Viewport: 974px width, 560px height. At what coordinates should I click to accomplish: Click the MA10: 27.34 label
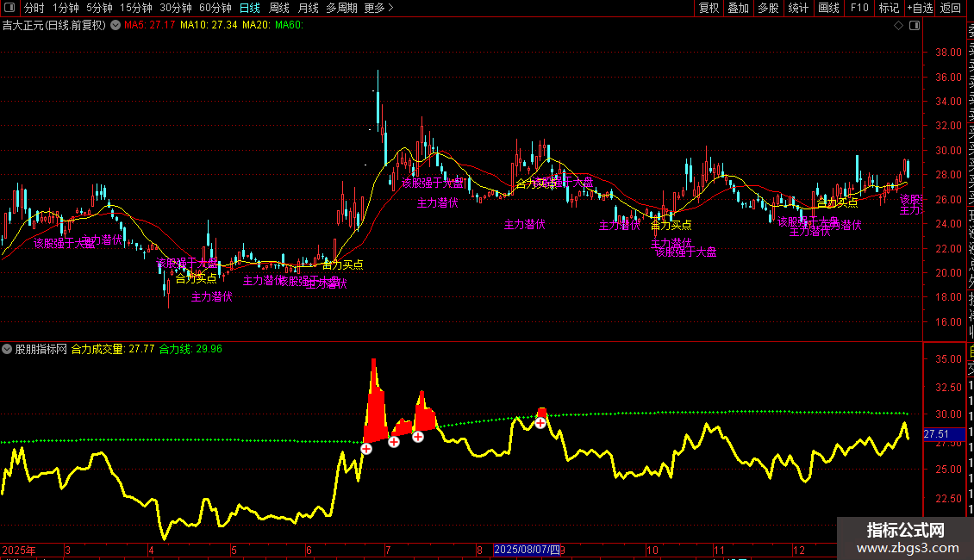pyautogui.click(x=209, y=26)
